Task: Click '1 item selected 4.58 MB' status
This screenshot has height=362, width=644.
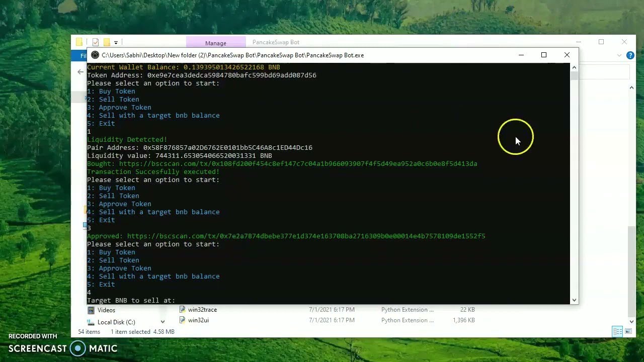Action: pyautogui.click(x=142, y=332)
